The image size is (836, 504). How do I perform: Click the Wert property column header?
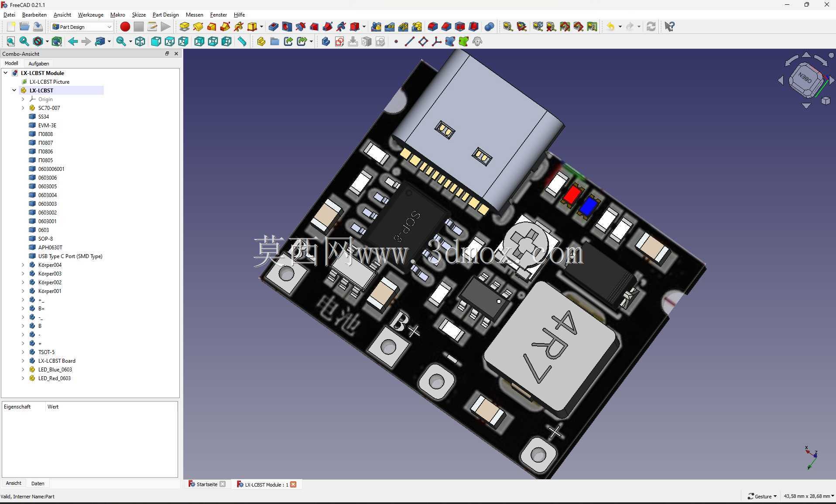(x=53, y=407)
